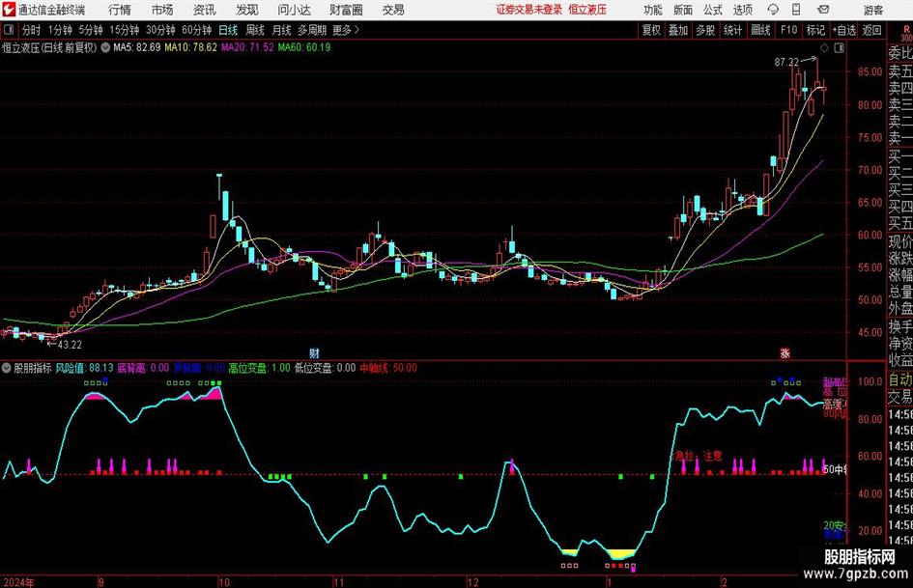Open the 市场 menu
Image resolution: width=913 pixels, height=588 pixels.
click(x=162, y=10)
